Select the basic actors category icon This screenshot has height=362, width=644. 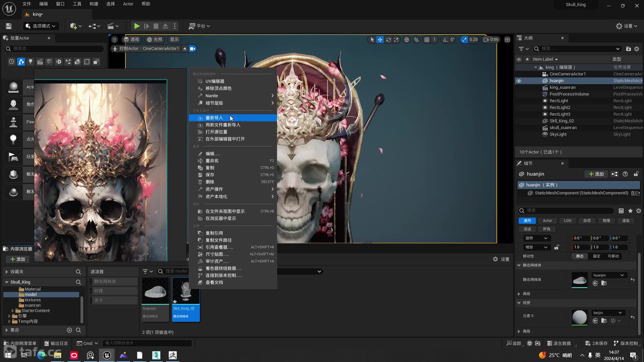pos(21,62)
